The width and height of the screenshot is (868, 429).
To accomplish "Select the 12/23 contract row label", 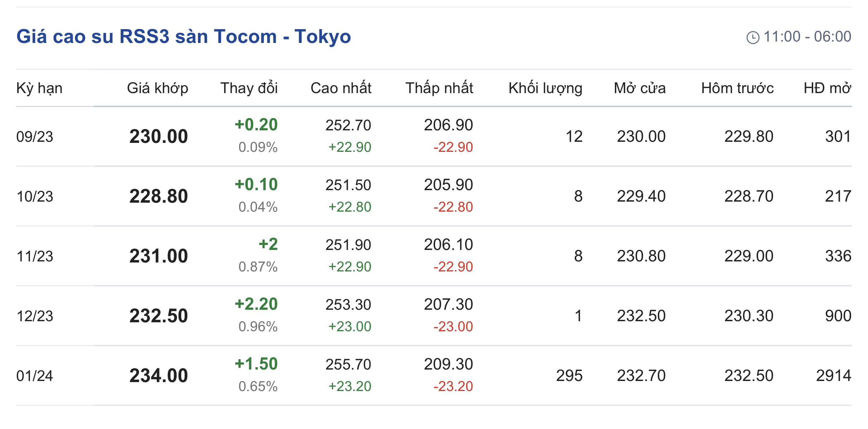I will [x=35, y=316].
